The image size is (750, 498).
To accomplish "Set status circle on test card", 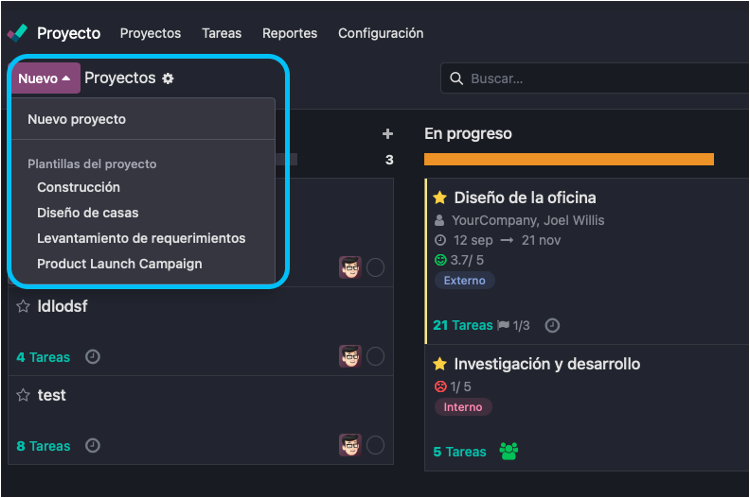I will (375, 446).
